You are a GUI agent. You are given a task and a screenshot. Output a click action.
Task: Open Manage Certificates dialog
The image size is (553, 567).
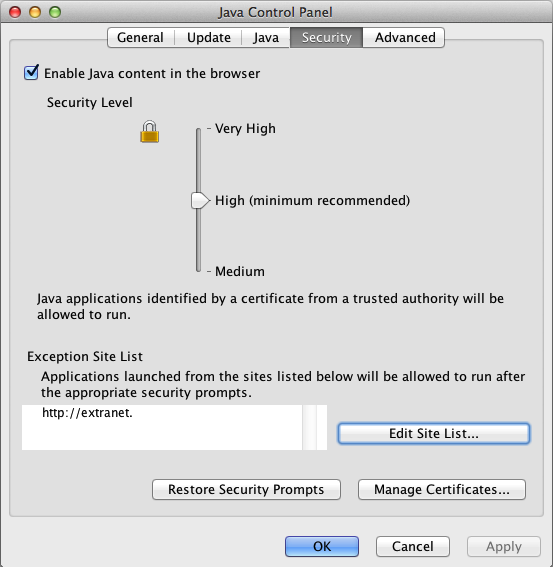coord(442,489)
